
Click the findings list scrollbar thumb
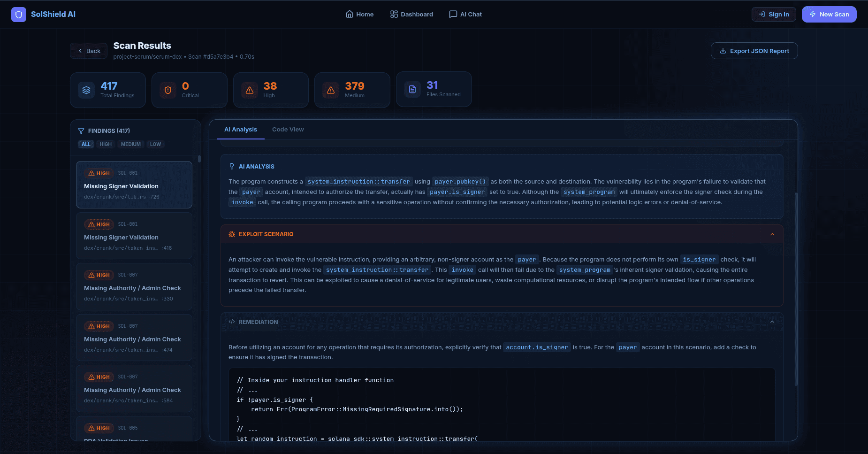tap(199, 159)
